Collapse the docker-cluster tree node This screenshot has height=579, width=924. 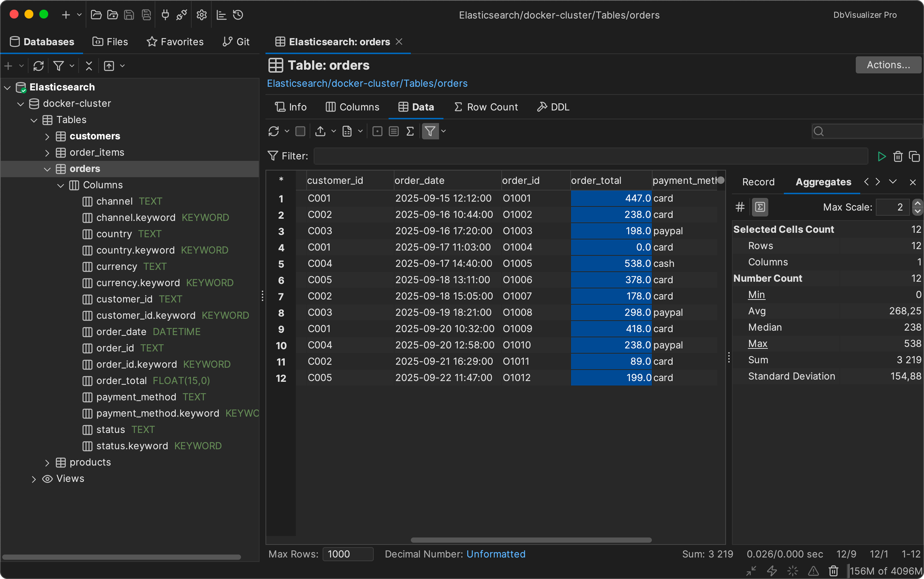pos(21,104)
